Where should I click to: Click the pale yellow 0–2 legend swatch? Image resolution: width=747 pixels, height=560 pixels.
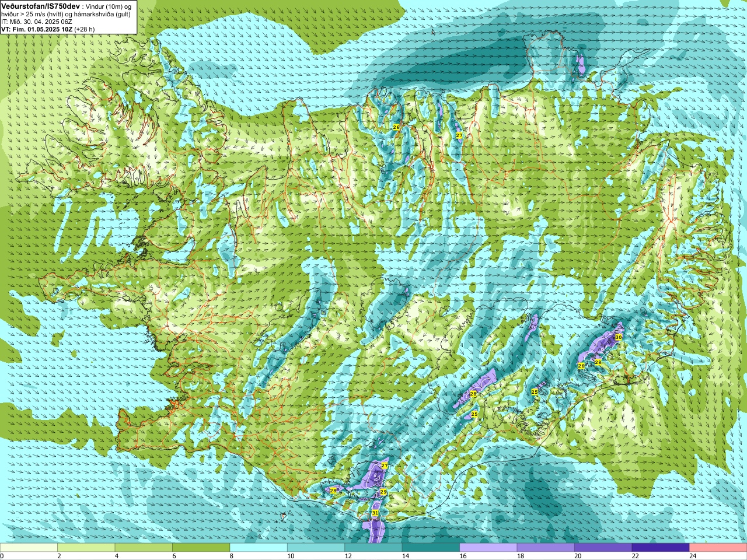[29, 548]
